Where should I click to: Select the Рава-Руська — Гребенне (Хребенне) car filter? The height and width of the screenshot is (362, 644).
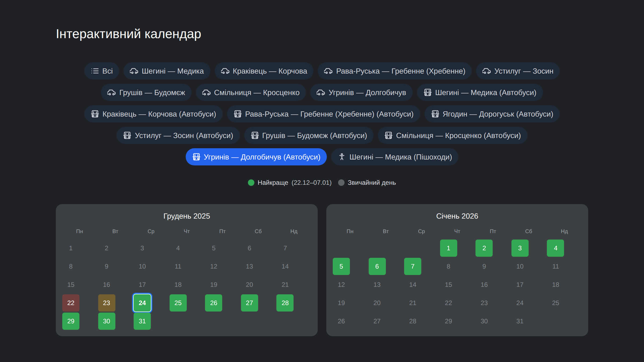[x=394, y=71]
